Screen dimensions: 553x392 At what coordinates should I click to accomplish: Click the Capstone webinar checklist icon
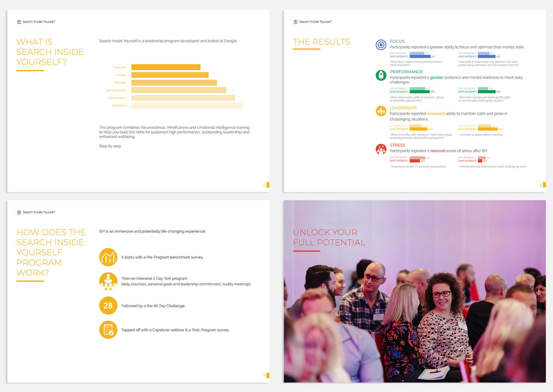pos(108,330)
